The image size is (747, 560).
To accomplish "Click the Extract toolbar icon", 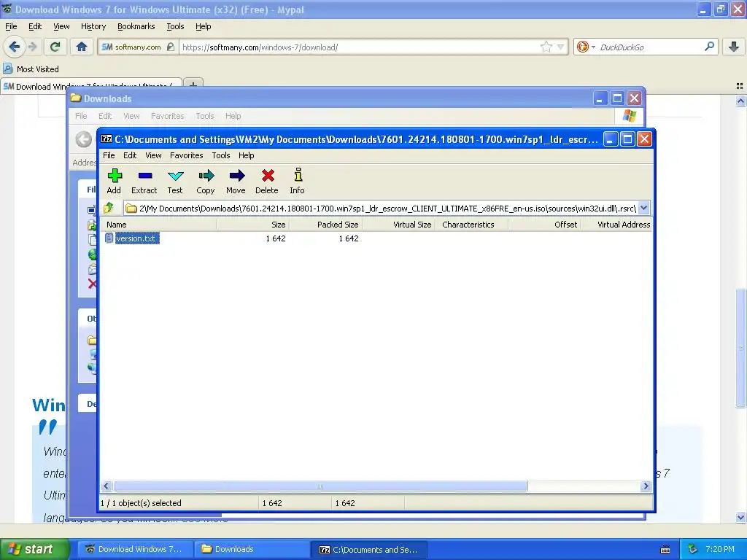I will click(x=144, y=181).
